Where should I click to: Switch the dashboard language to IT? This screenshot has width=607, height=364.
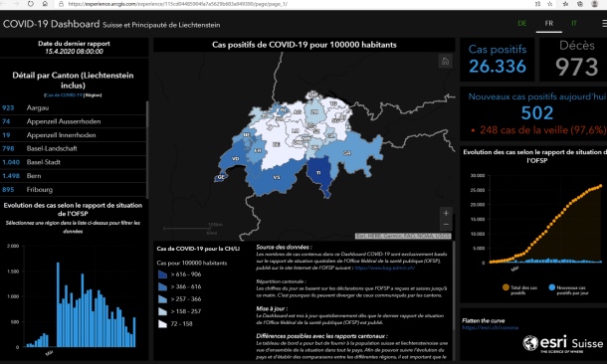tap(574, 24)
